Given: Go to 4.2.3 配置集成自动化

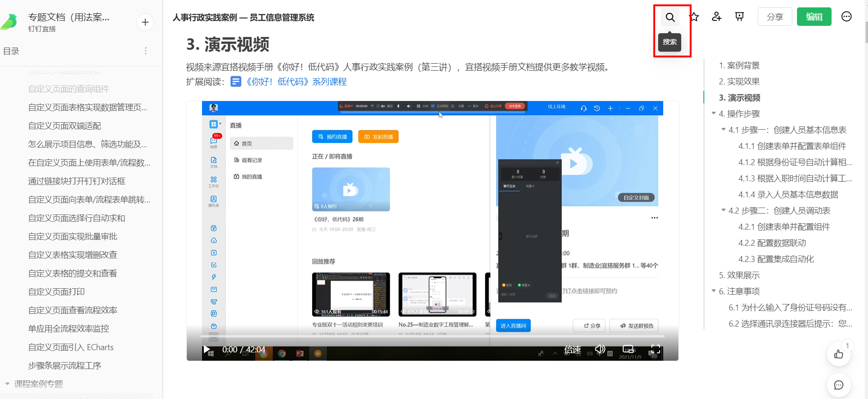Looking at the screenshot, I should click(776, 259).
